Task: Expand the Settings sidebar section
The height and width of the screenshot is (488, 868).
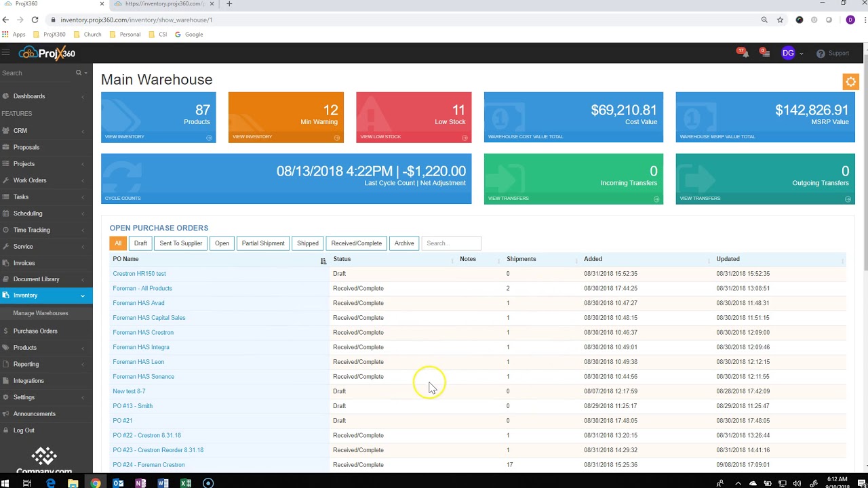Action: pyautogui.click(x=46, y=397)
